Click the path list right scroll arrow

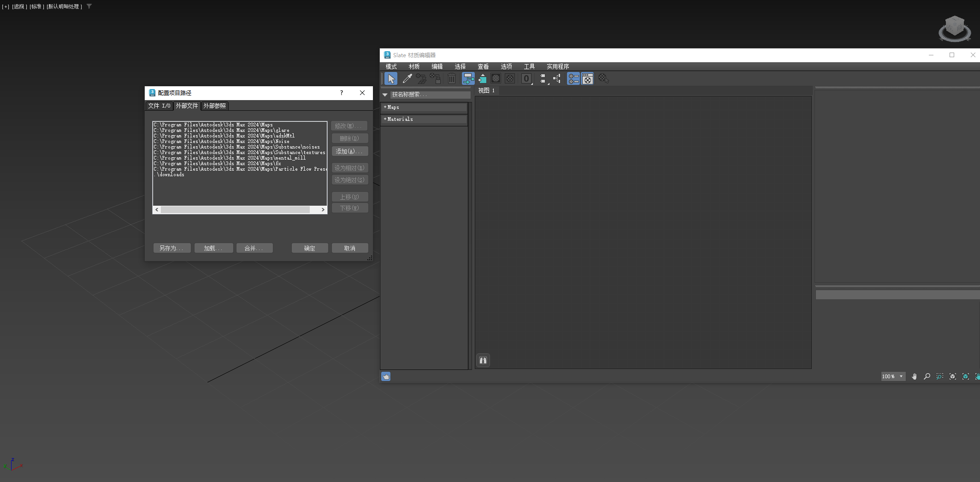323,210
